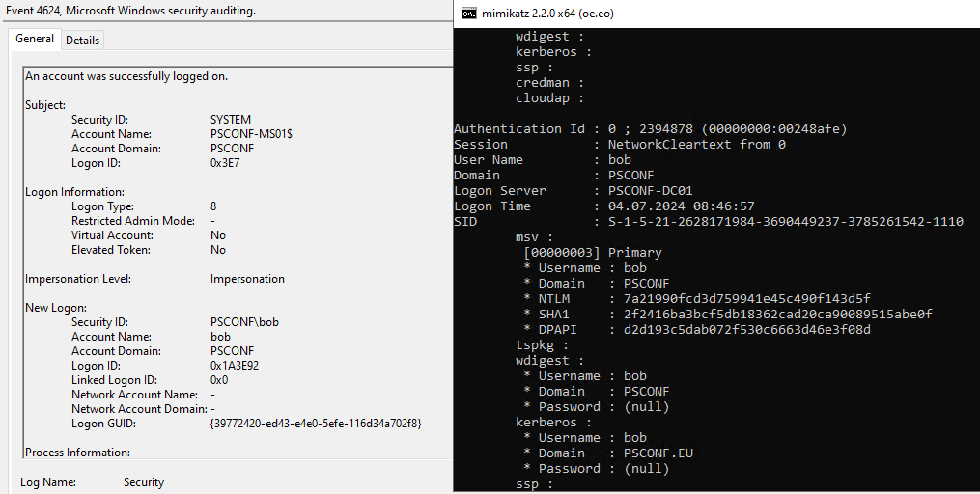Screen dimensions: 980x494
Task: Select the Logon Time 04.07.2024 08:46:57
Action: [682, 206]
